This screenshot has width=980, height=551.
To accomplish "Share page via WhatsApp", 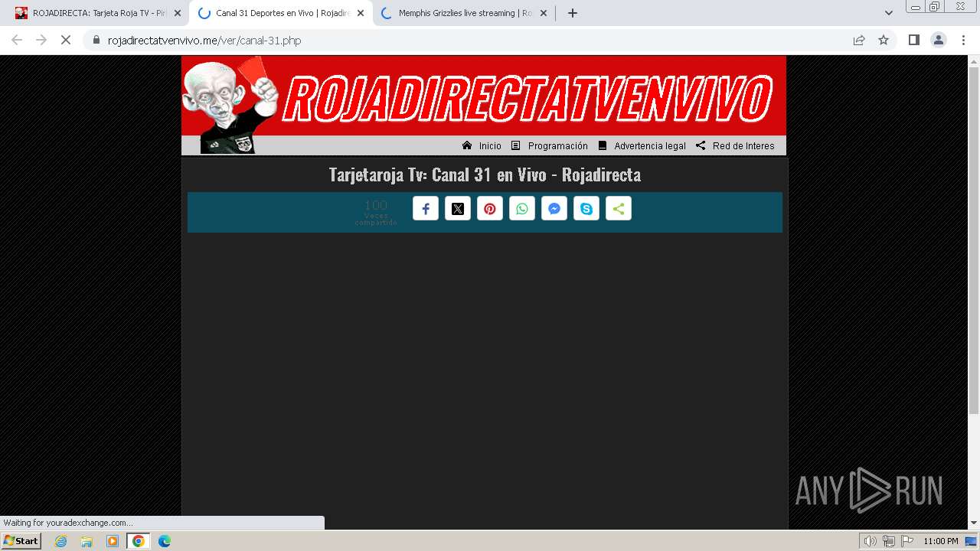I will (522, 209).
